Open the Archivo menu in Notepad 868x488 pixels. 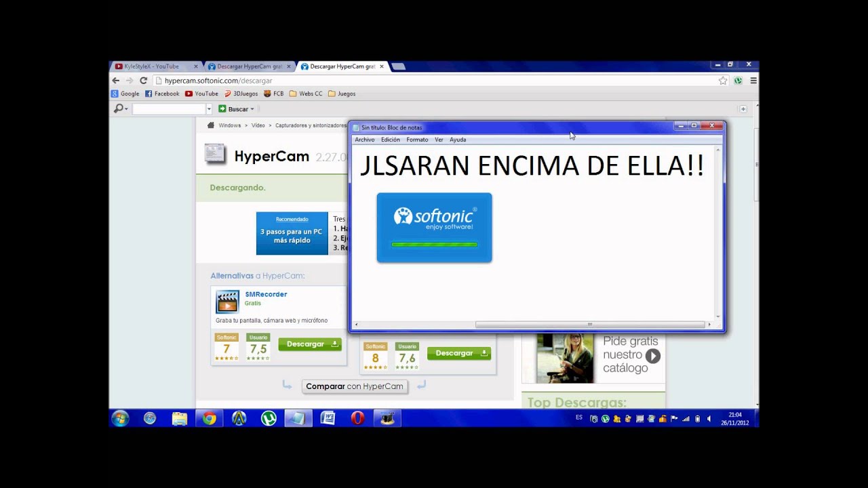coord(364,140)
